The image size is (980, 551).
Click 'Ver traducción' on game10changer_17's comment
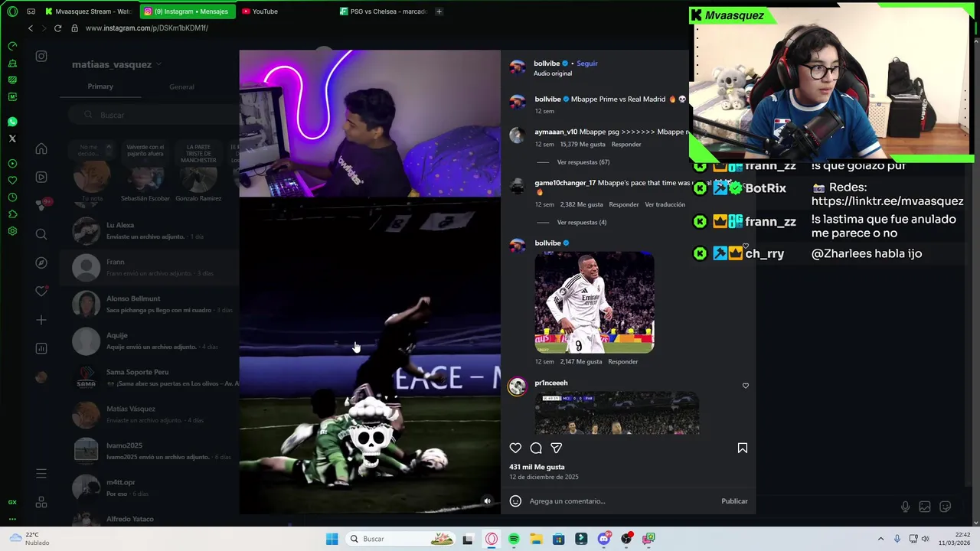[665, 205]
